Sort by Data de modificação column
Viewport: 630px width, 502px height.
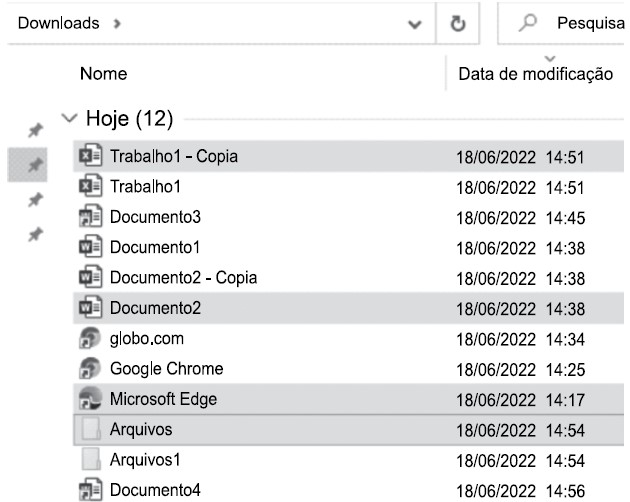[x=534, y=74]
